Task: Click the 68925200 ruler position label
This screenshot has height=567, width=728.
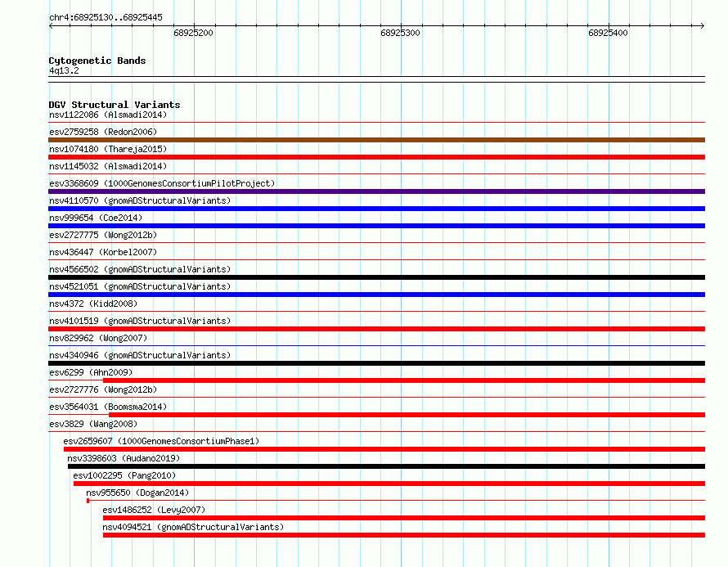Action: 193,33
